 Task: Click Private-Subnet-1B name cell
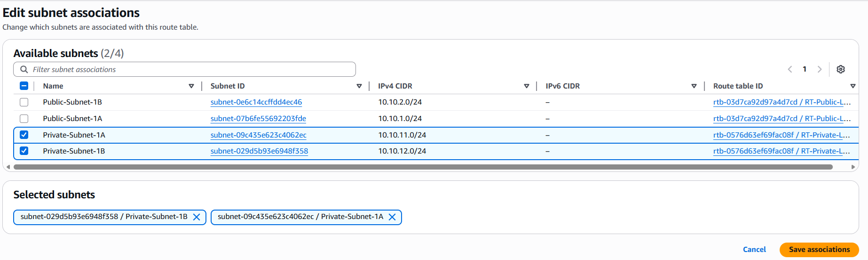74,151
